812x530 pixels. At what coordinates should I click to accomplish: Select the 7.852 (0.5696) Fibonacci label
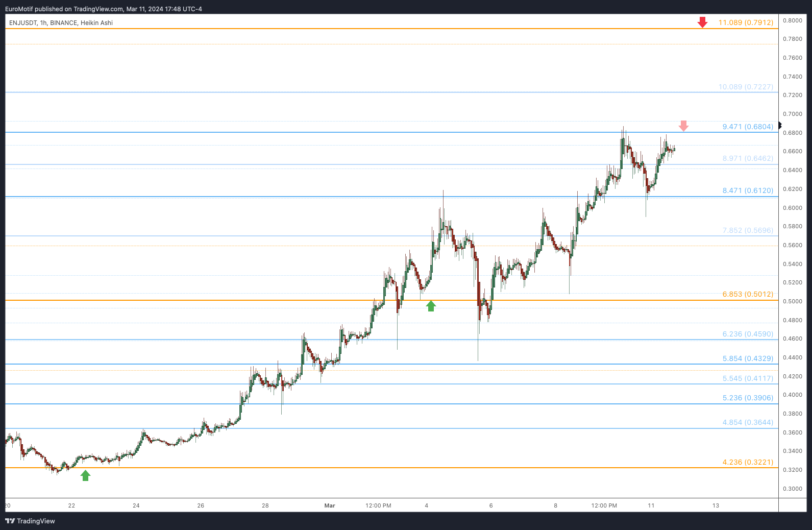point(748,230)
